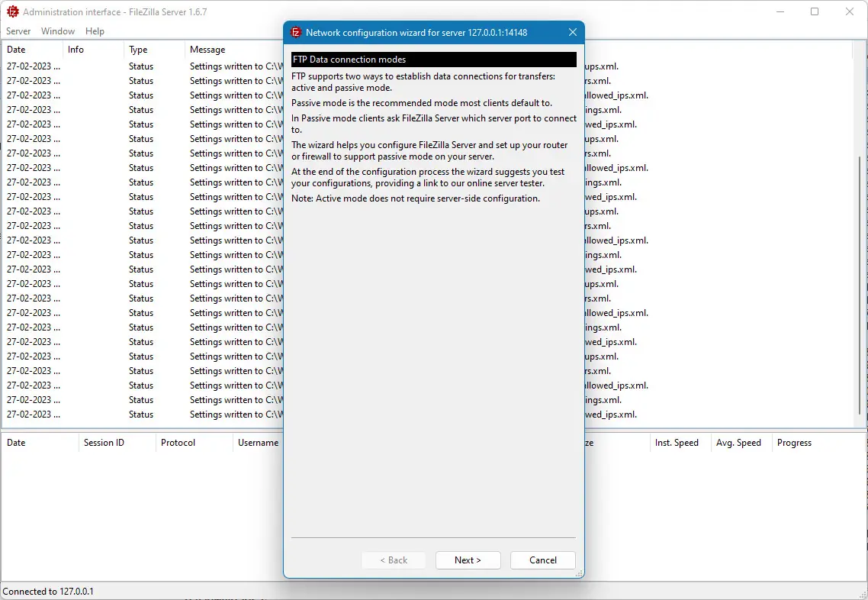Minimize the FileZilla Server administration window
The width and height of the screenshot is (868, 600).
(x=780, y=11)
